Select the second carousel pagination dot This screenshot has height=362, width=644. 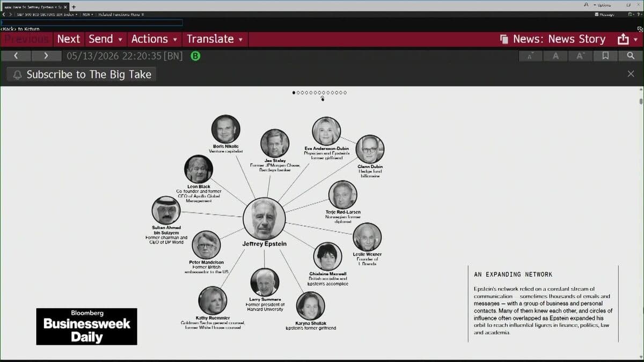click(x=298, y=93)
